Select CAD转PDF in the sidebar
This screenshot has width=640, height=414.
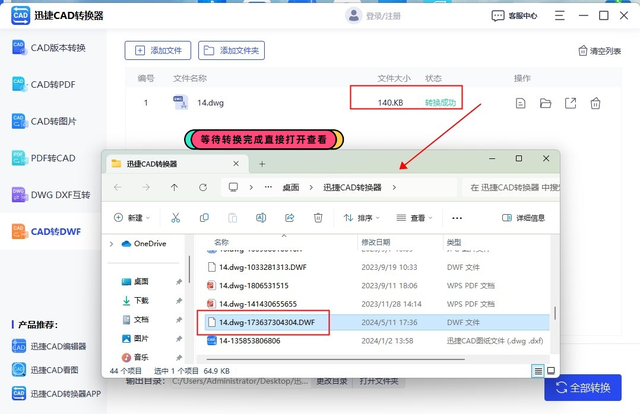pyautogui.click(x=44, y=85)
